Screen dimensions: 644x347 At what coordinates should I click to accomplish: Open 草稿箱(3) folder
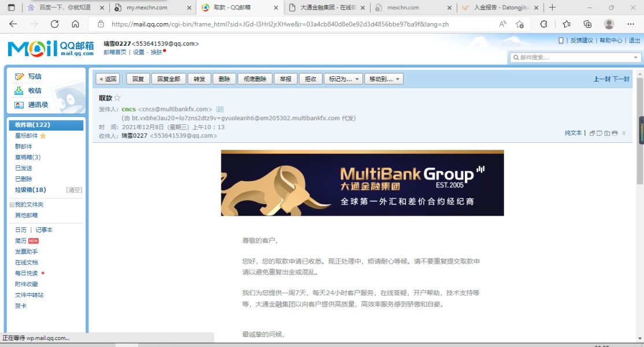click(x=28, y=157)
